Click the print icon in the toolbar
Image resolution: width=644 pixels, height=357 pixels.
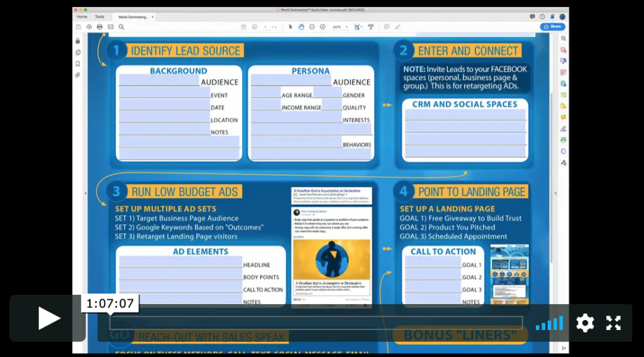tap(99, 27)
